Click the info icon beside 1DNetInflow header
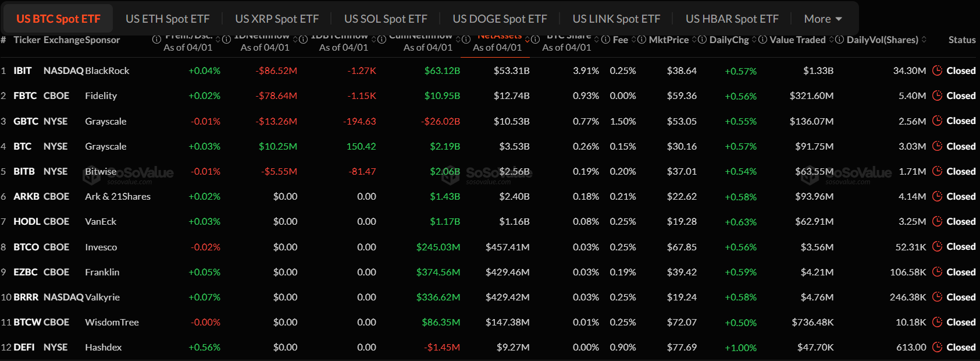This screenshot has width=980, height=361. click(228, 40)
